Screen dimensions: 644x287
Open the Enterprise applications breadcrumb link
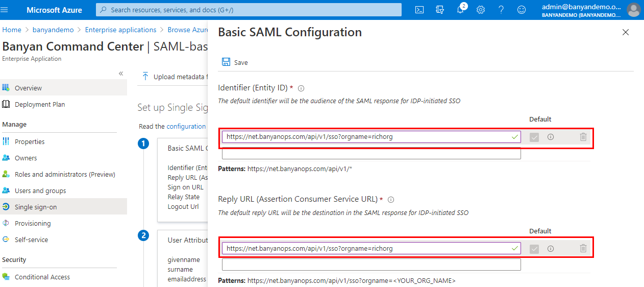pos(120,30)
